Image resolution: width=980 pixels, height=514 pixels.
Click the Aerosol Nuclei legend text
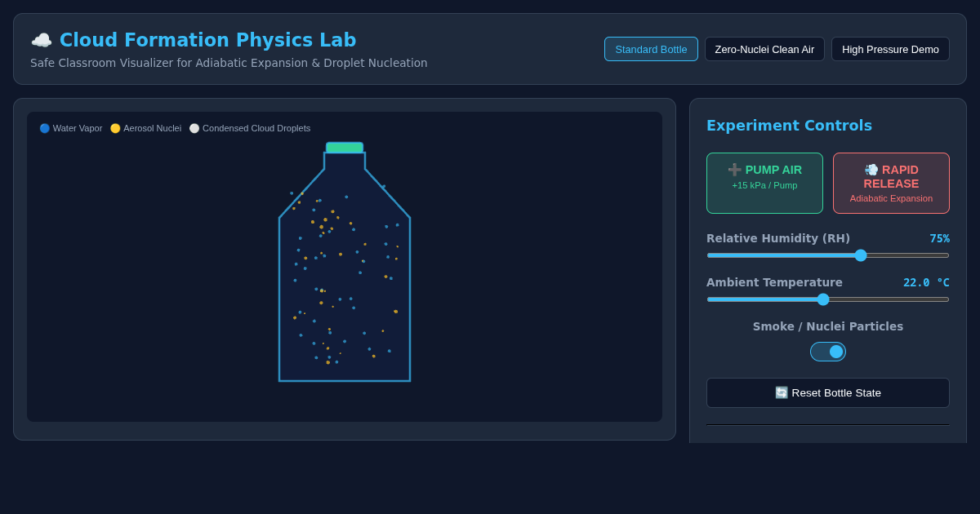point(152,128)
